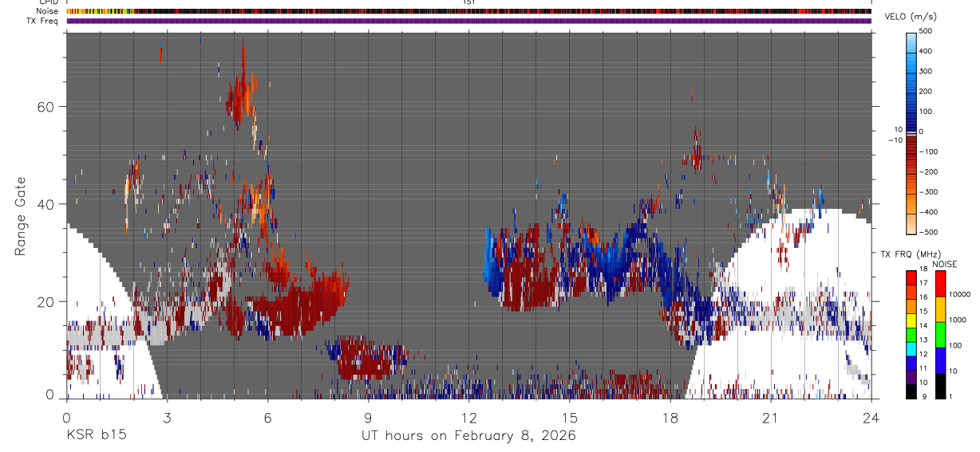Select the black NOISE swatch between 10 and 1
This screenshot has width=980, height=452.
(940, 386)
